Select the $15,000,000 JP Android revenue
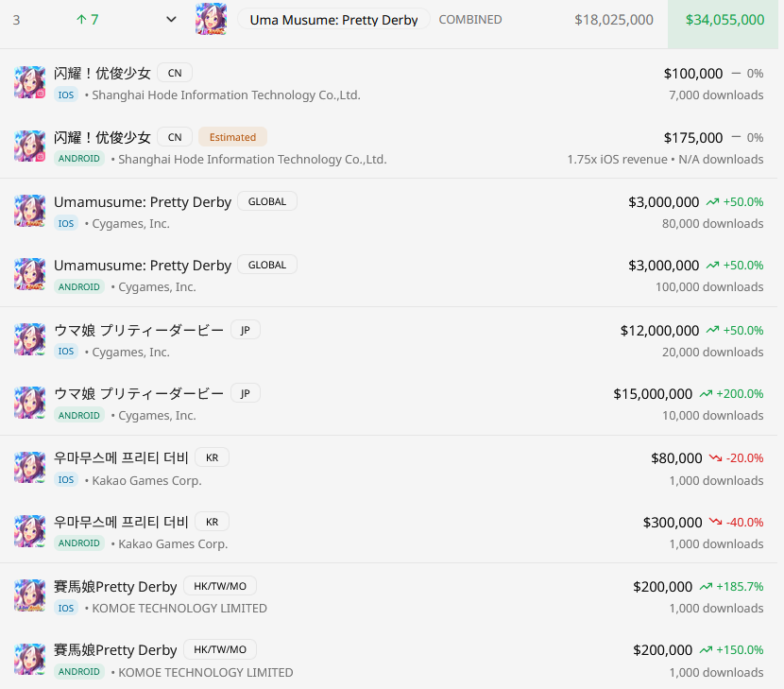Image resolution: width=784 pixels, height=689 pixels. [x=653, y=394]
